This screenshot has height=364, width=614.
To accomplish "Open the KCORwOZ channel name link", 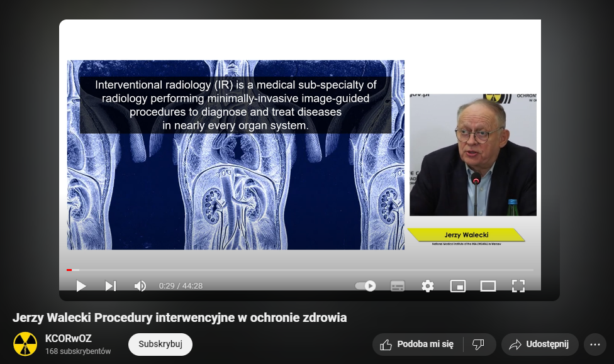I will pyautogui.click(x=68, y=339).
